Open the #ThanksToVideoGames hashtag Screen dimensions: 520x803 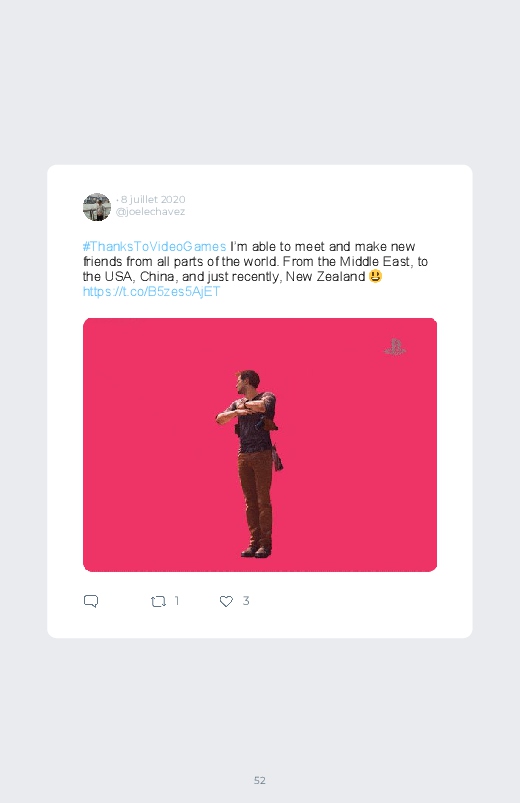[x=154, y=246]
